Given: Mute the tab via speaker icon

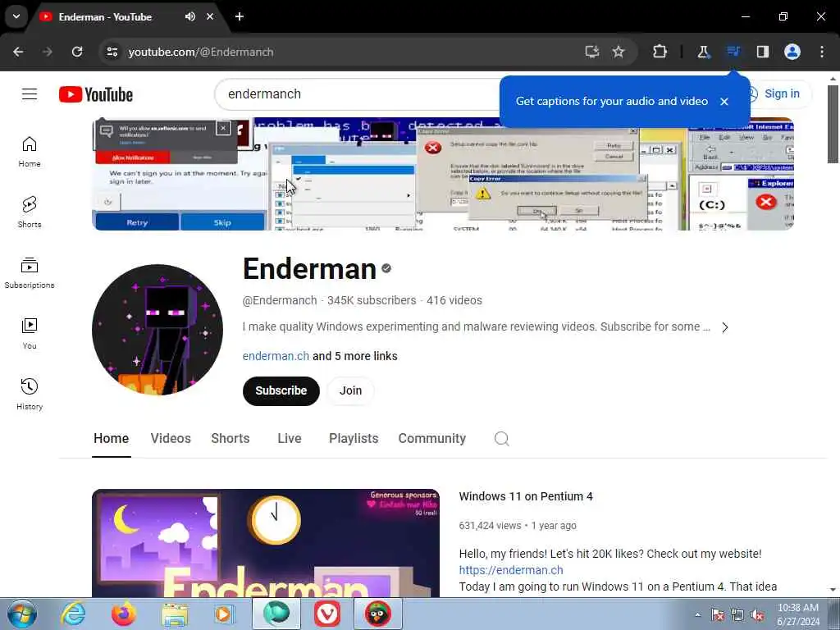Looking at the screenshot, I should click(190, 16).
